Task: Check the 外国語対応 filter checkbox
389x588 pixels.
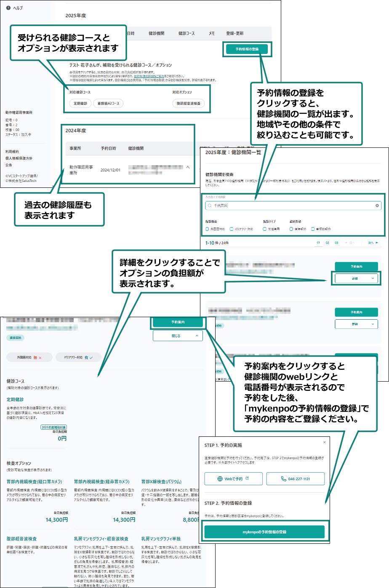Action: point(207,229)
